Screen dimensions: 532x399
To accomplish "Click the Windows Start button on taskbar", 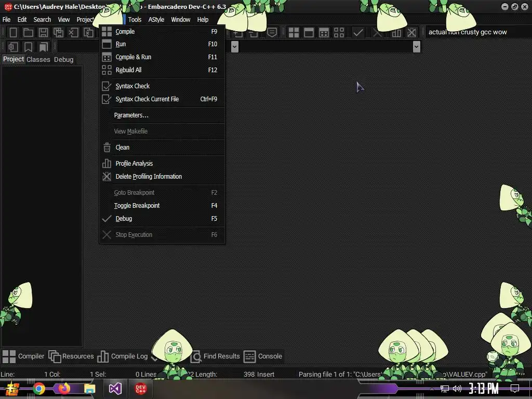I will 12,389.
